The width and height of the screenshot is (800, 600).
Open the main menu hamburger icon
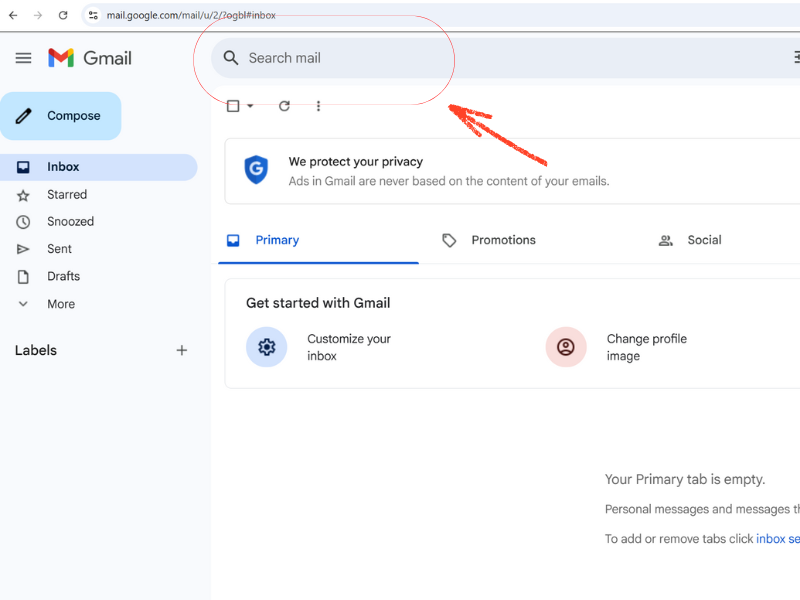23,58
